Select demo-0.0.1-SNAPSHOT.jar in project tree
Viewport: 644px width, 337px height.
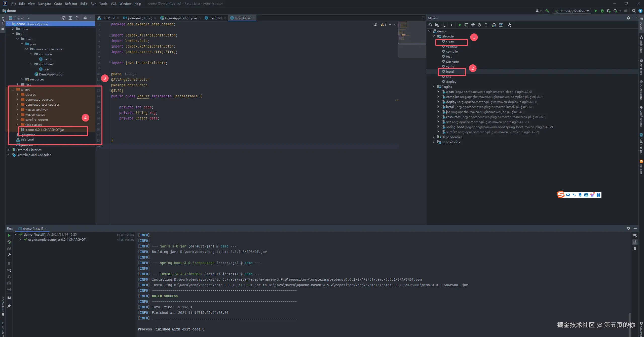(x=45, y=130)
